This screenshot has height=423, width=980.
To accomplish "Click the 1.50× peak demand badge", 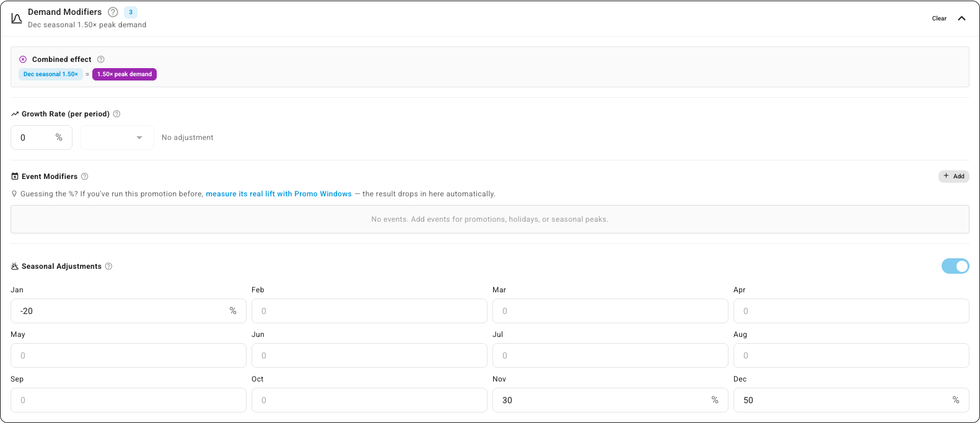I will (125, 74).
